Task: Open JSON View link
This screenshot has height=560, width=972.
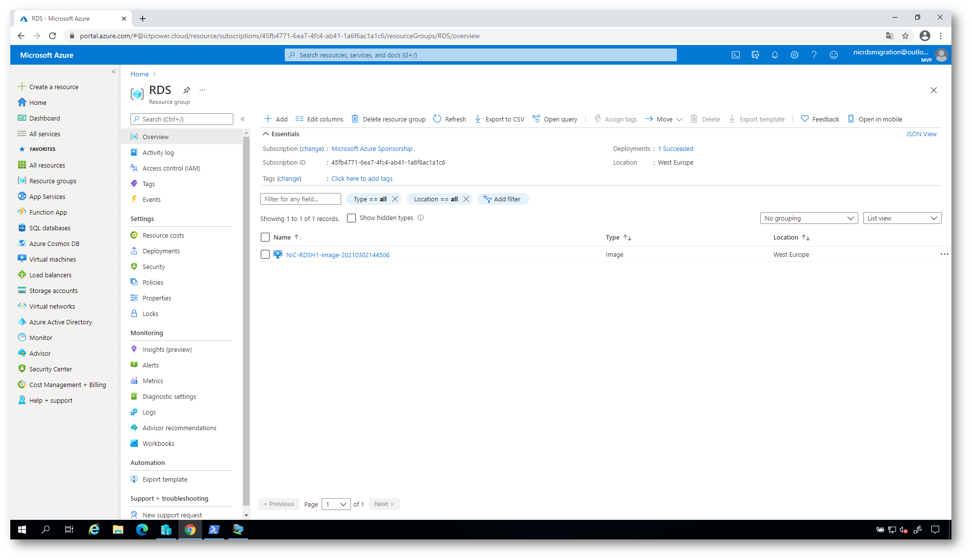Action: (x=921, y=134)
